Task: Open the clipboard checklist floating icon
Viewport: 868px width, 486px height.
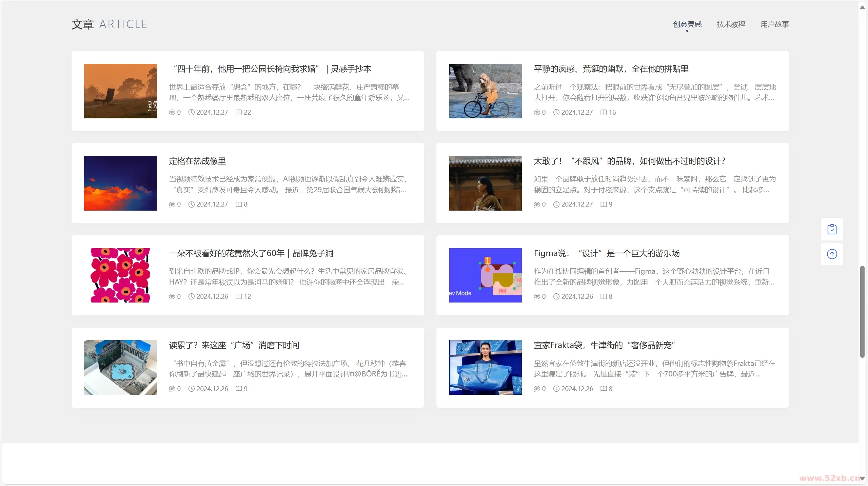Action: click(x=832, y=229)
